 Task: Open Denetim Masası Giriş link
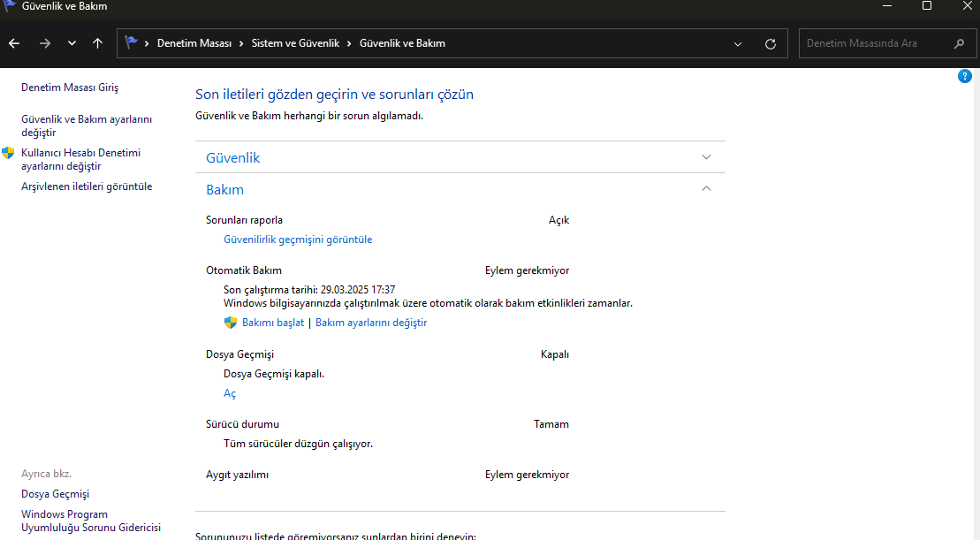pos(70,87)
